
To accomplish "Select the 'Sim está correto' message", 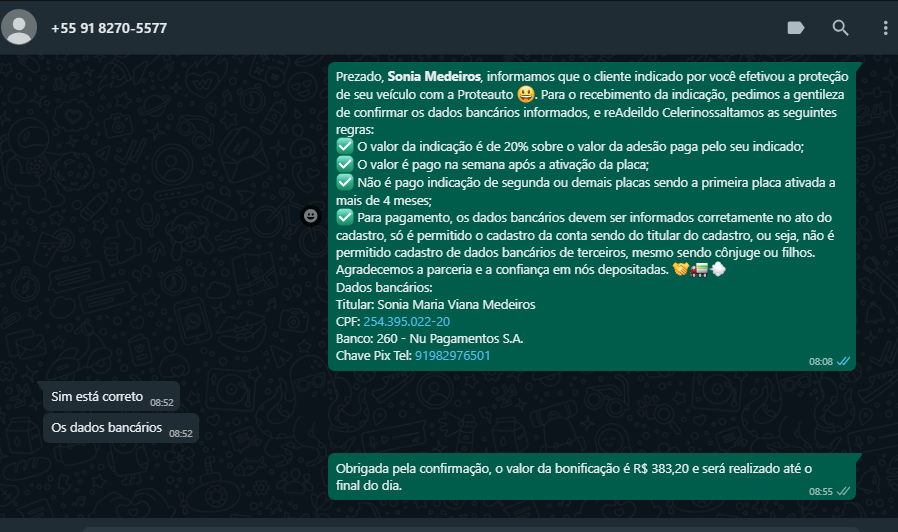I will click(x=112, y=396).
